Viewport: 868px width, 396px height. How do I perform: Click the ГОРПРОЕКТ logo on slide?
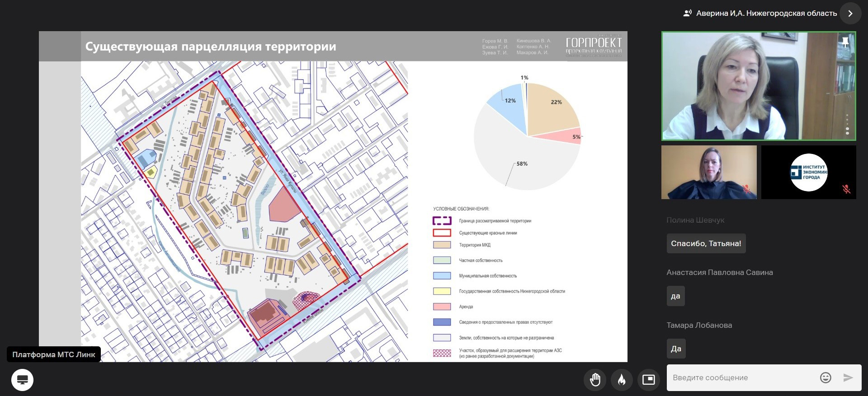click(x=594, y=46)
